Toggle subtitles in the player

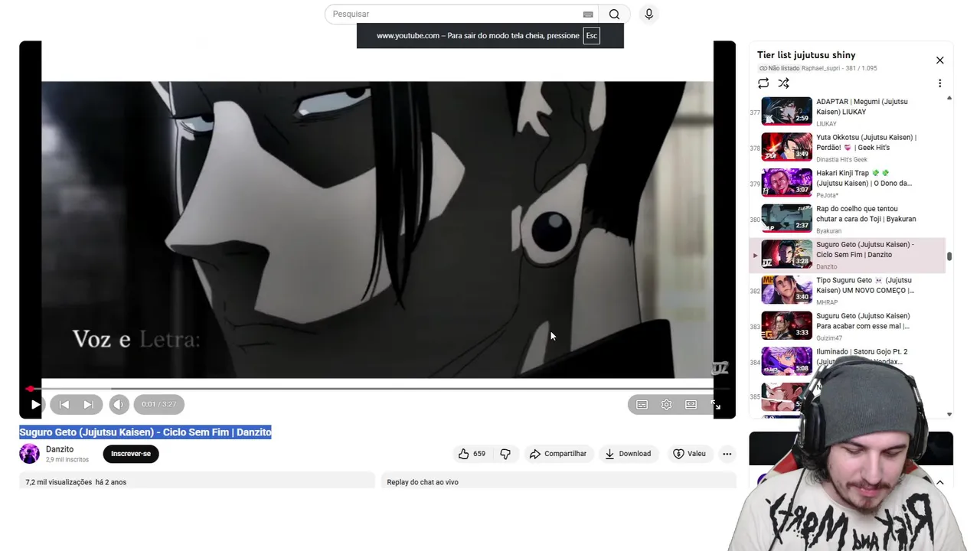(642, 404)
